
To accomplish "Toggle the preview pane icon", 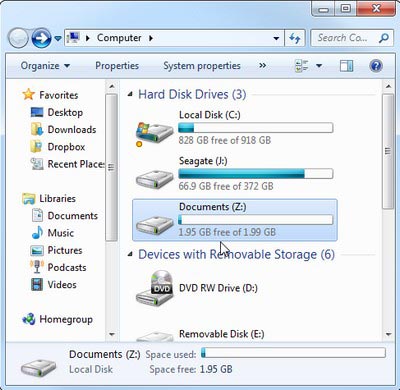I will tap(347, 66).
